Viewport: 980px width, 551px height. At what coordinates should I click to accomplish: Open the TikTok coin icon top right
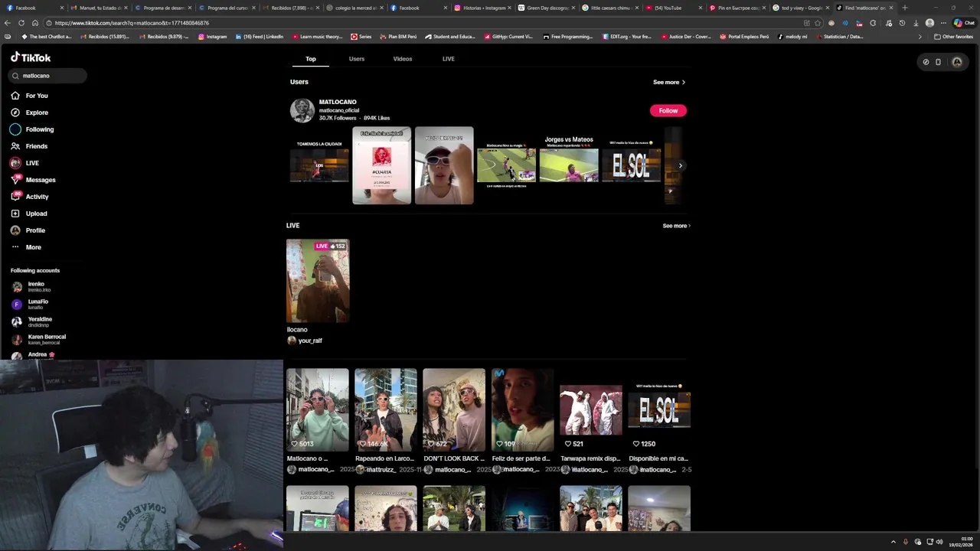(x=926, y=62)
